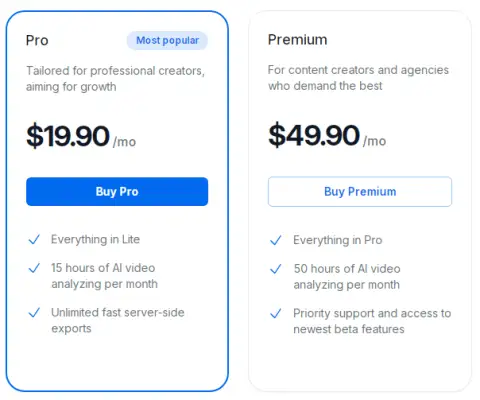The image size is (480, 400).
Task: Click checkmark next to Everything in Lite
Action: (x=34, y=239)
